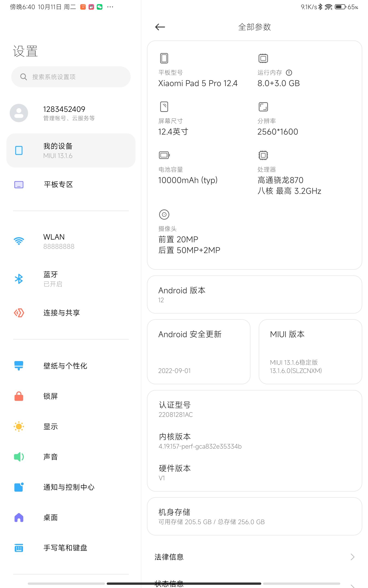Viewport: 368px width, 588px height.
Task: Tap the Android 版本 card
Action: tap(254, 294)
